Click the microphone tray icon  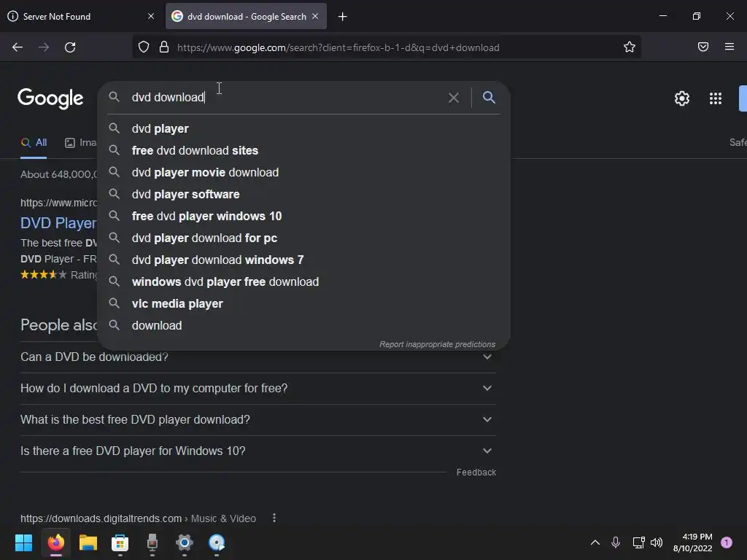pyautogui.click(x=616, y=542)
